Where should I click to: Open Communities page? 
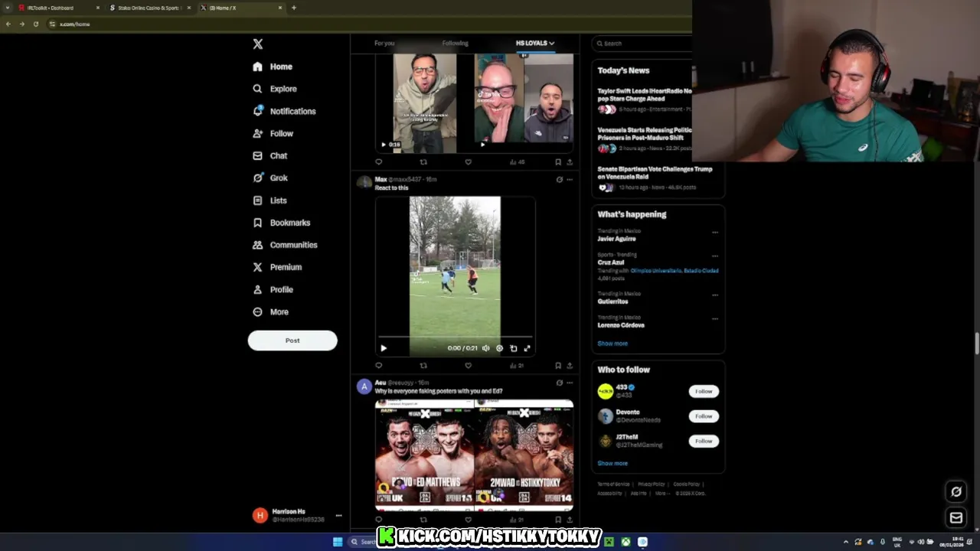pyautogui.click(x=285, y=245)
